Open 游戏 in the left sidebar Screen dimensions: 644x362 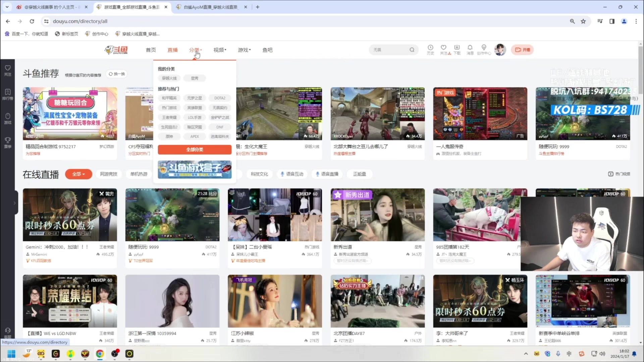tap(7, 119)
